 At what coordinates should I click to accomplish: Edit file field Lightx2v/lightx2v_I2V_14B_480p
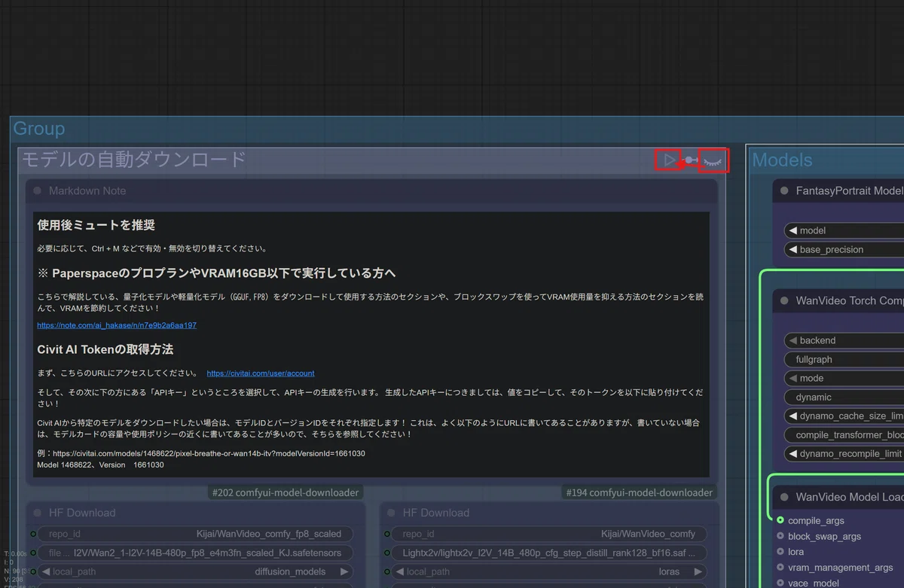(x=549, y=553)
